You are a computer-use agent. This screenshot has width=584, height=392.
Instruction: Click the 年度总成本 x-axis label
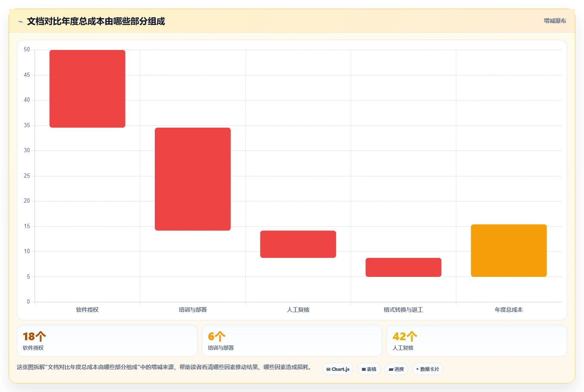coord(509,310)
